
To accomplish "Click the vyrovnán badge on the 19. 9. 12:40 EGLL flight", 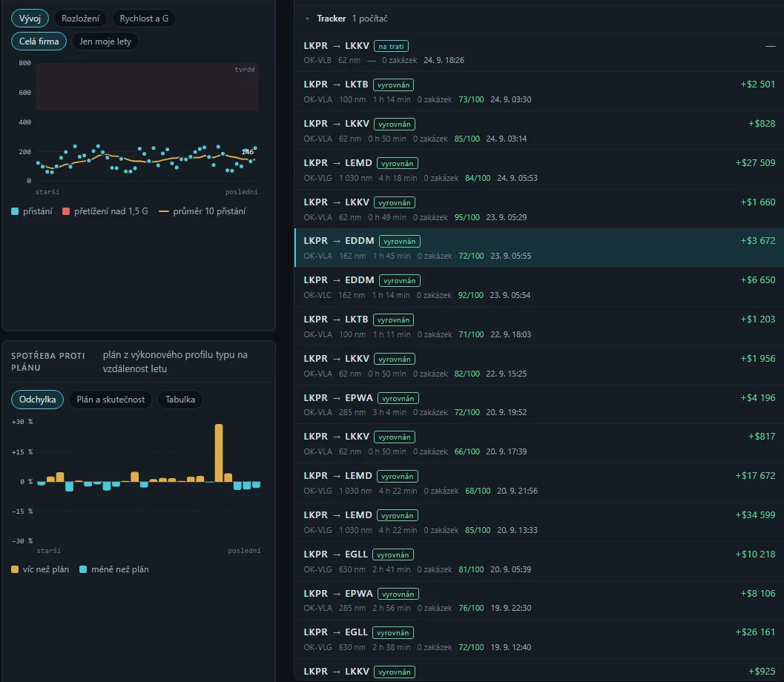I will pyautogui.click(x=393, y=632).
